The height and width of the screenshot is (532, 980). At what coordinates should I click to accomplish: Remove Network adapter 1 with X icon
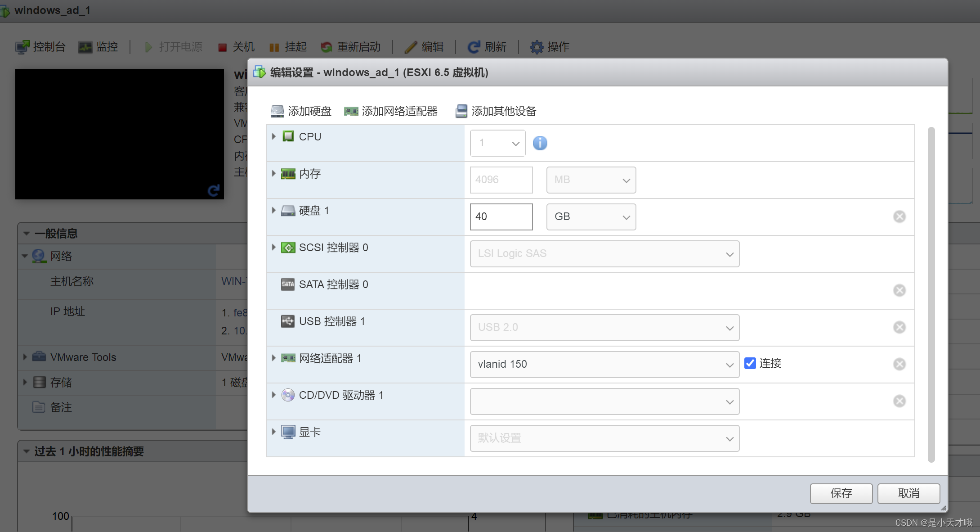point(899,364)
